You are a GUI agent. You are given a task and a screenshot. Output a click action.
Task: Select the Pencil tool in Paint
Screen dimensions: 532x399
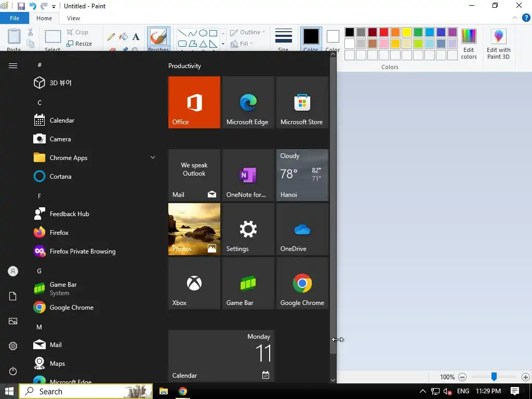coord(111,37)
